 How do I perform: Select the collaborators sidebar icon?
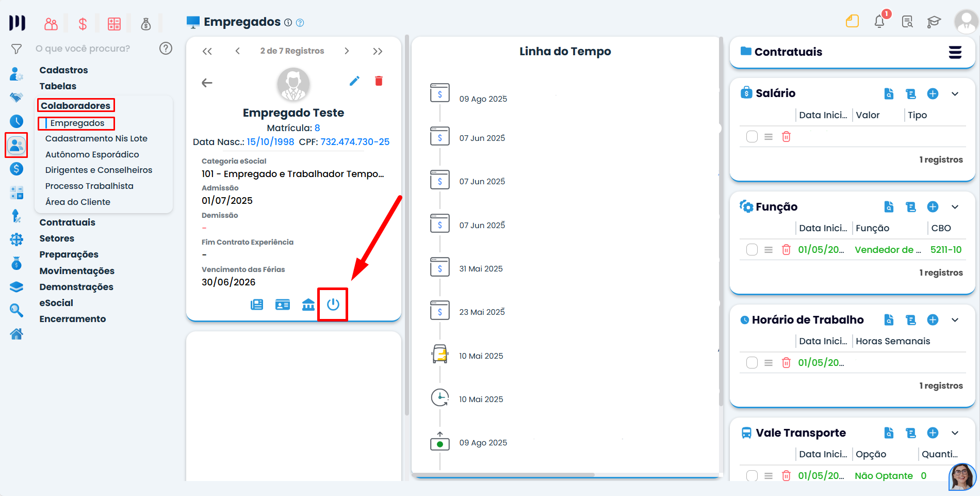click(17, 145)
